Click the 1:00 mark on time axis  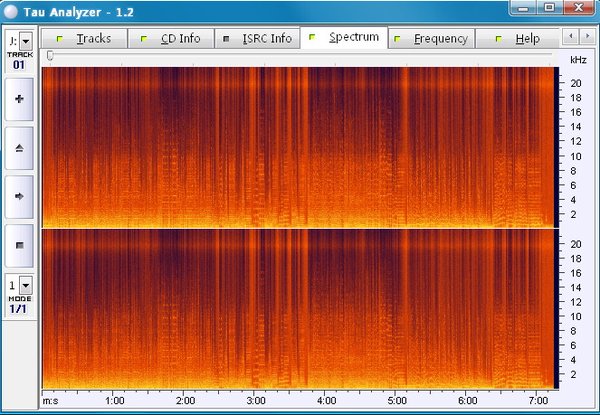(x=114, y=401)
